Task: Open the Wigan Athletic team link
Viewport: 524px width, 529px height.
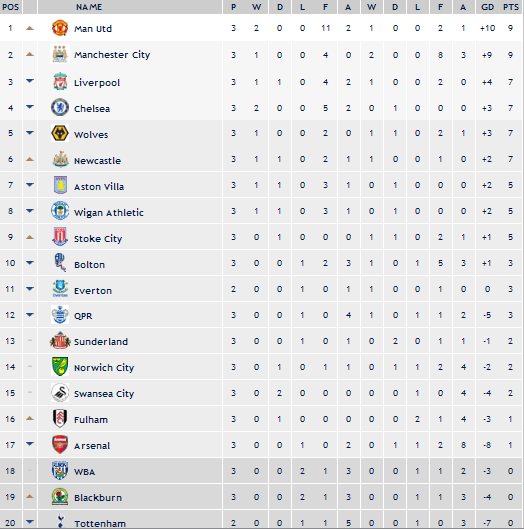Action: point(109,213)
